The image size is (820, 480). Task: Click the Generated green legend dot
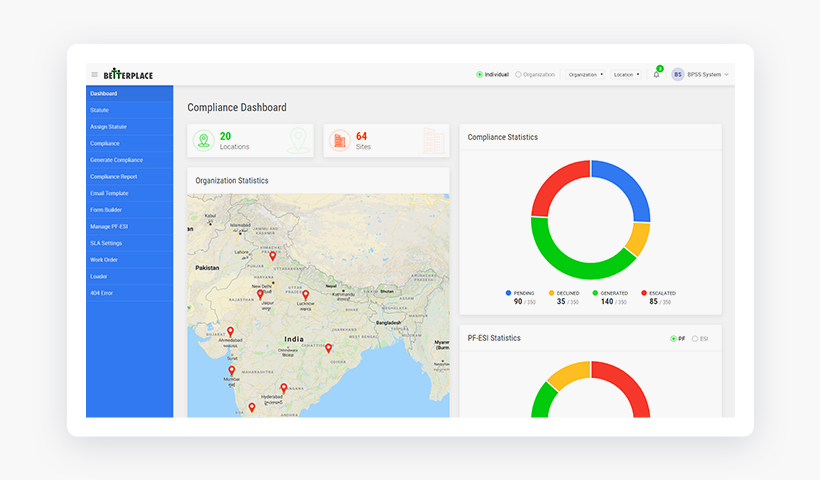pos(595,293)
